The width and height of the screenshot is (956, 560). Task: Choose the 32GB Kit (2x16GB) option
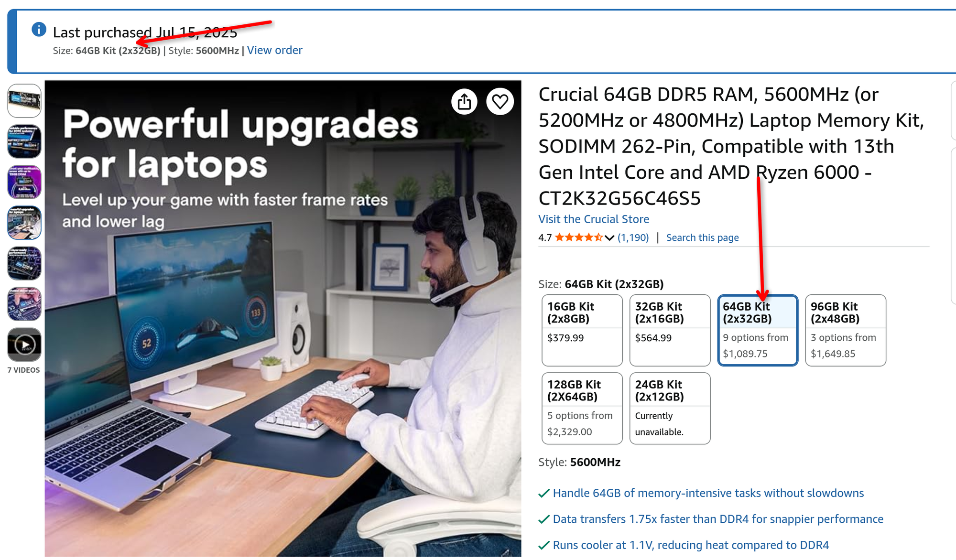click(x=670, y=330)
